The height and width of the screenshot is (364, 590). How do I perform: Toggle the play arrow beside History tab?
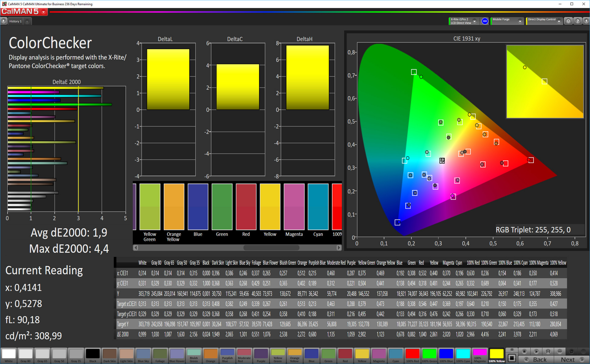coord(3,21)
